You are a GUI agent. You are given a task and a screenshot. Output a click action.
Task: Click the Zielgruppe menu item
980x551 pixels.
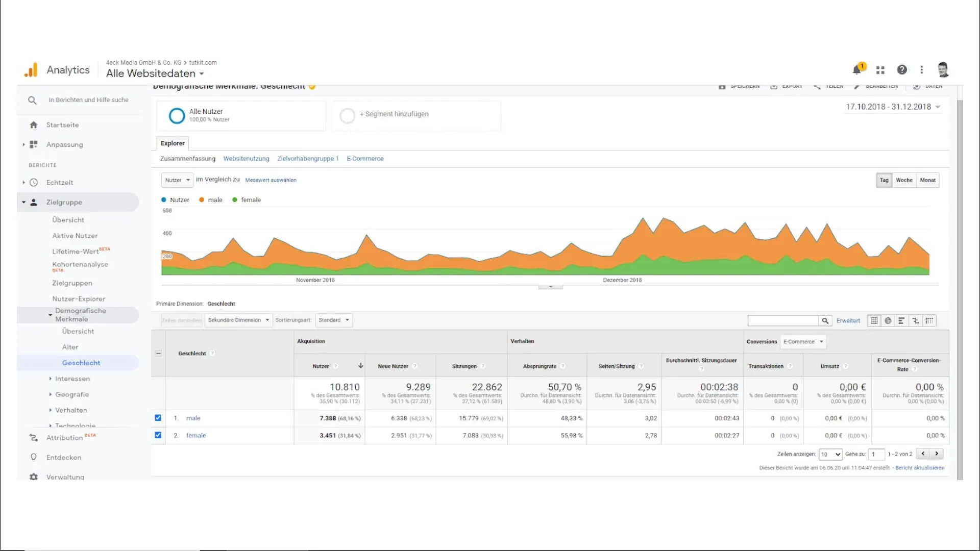[64, 202]
